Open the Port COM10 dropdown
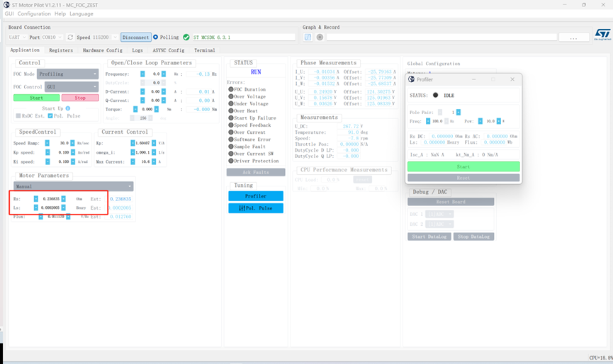613x364 pixels. pyautogui.click(x=52, y=37)
